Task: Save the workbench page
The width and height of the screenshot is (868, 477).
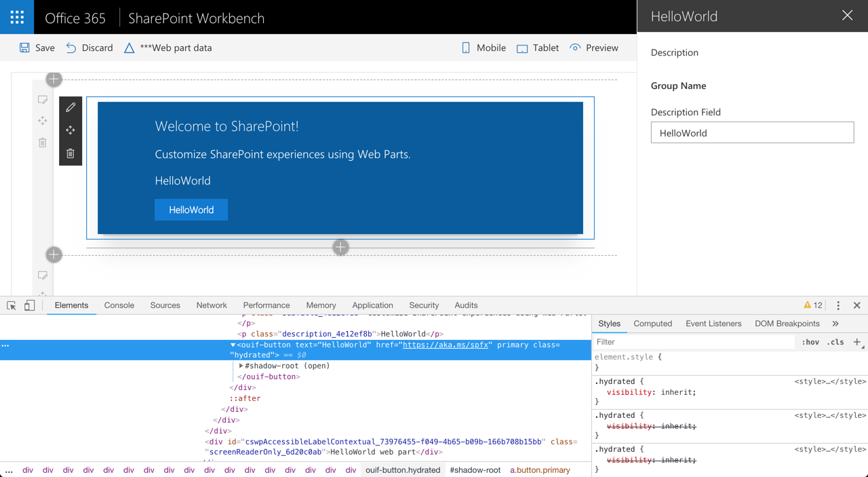Action: (36, 47)
